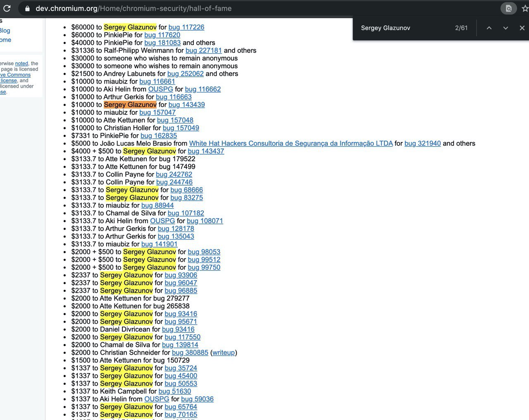Open bug 157048 link

tap(175, 120)
